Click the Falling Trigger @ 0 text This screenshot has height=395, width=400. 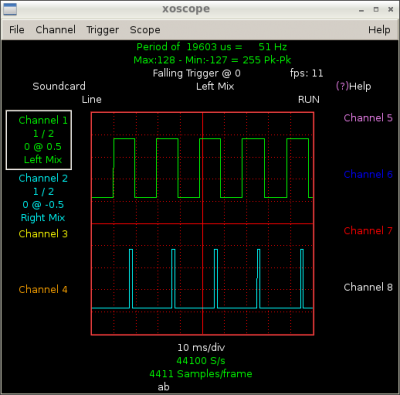[197, 74]
